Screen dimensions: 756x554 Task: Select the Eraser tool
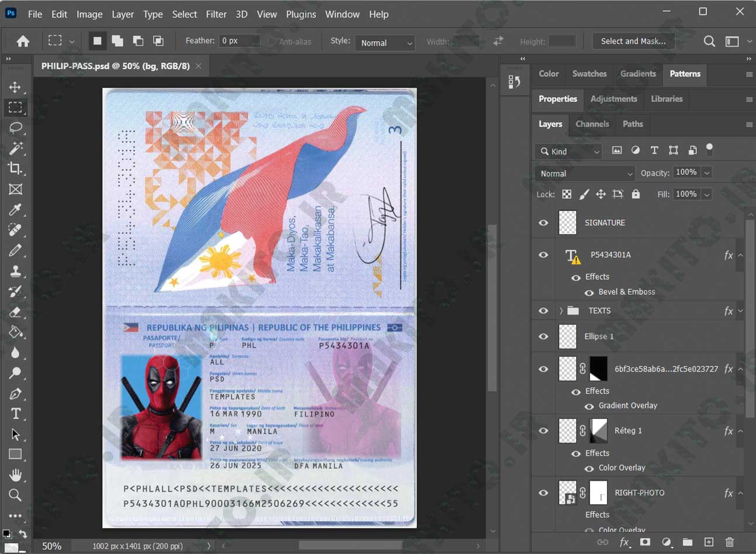click(x=15, y=312)
